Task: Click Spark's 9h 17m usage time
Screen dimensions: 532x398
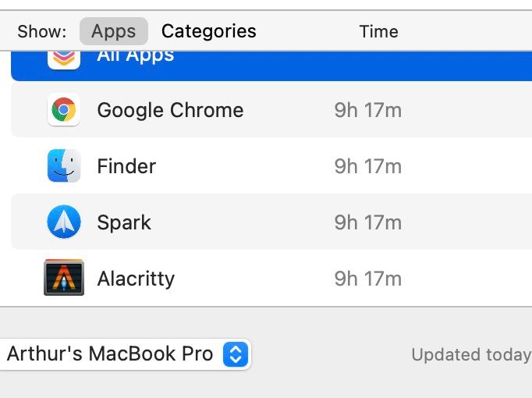Action: point(367,222)
